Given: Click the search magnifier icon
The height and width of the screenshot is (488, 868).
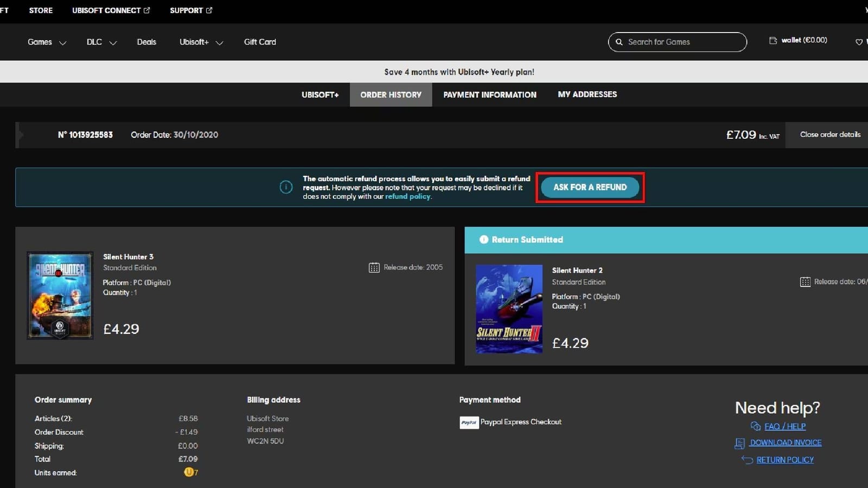Looking at the screenshot, I should 619,42.
